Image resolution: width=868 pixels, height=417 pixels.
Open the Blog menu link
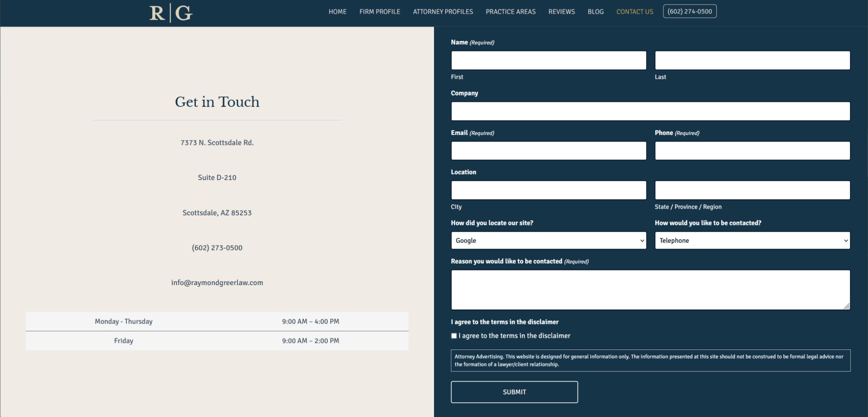click(x=595, y=12)
